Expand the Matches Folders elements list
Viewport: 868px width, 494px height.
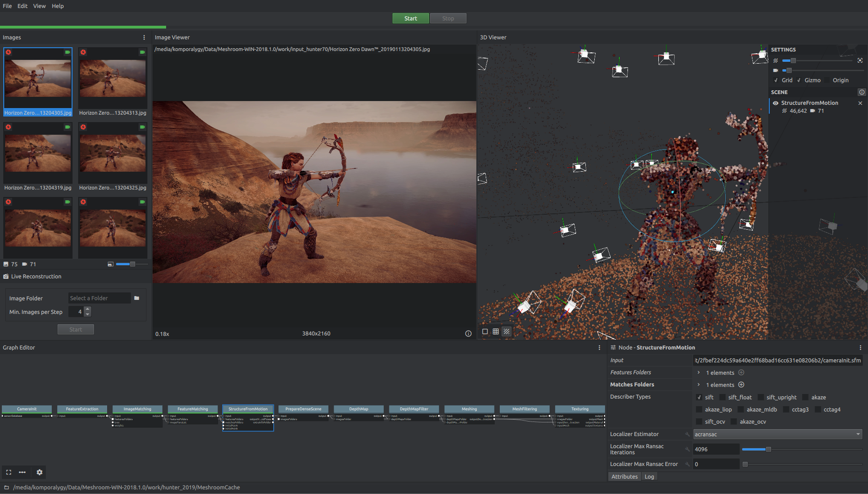point(699,385)
